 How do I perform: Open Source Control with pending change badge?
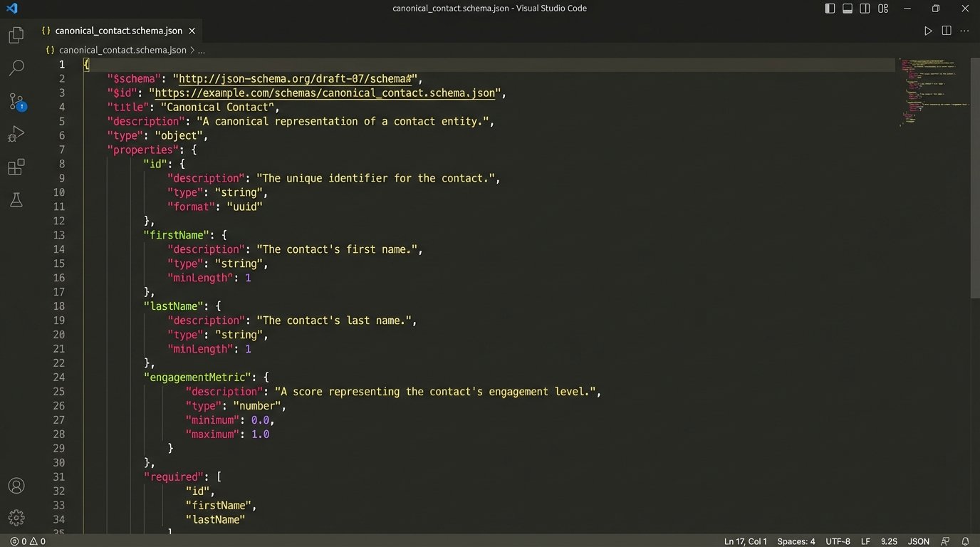coord(16,101)
